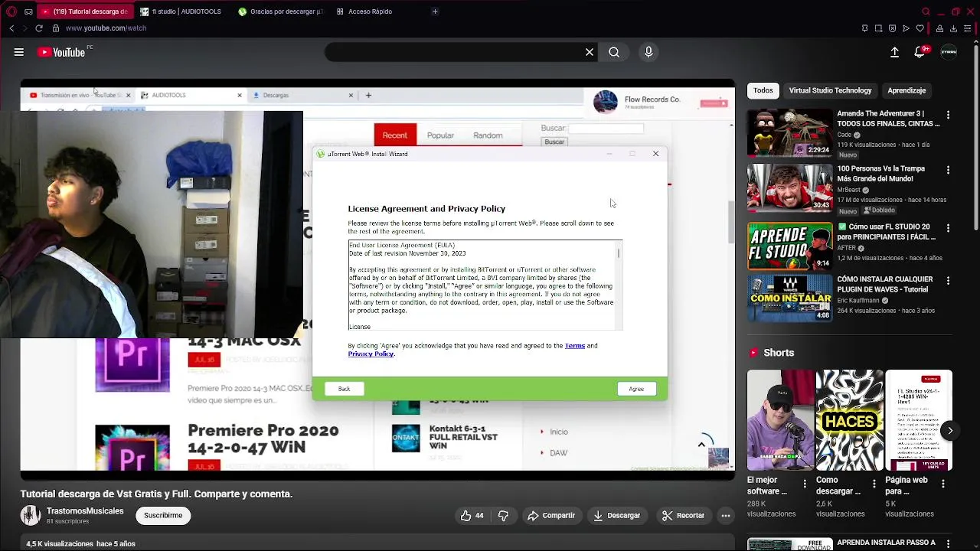The image size is (980, 551).
Task: Open the Opera menu logo
Action: 11,11
